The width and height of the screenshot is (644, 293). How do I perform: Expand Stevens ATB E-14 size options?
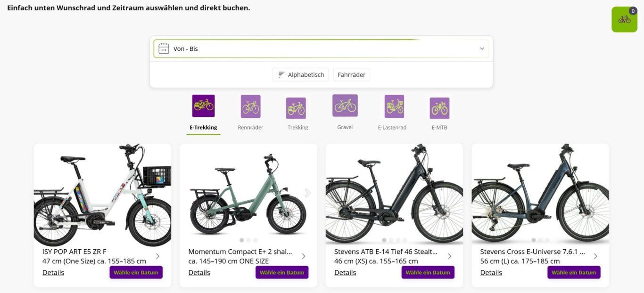449,256
